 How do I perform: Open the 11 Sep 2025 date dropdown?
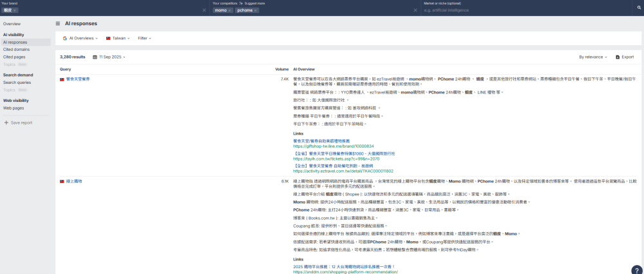click(x=109, y=57)
